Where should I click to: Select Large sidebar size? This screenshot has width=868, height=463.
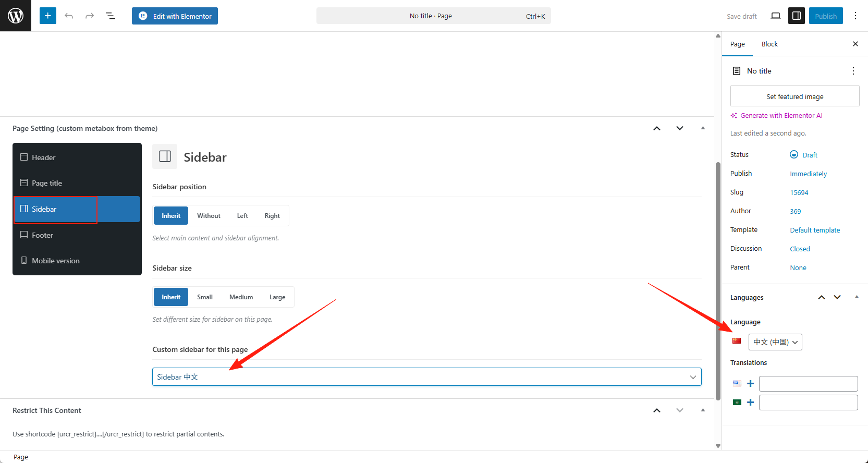tap(277, 297)
